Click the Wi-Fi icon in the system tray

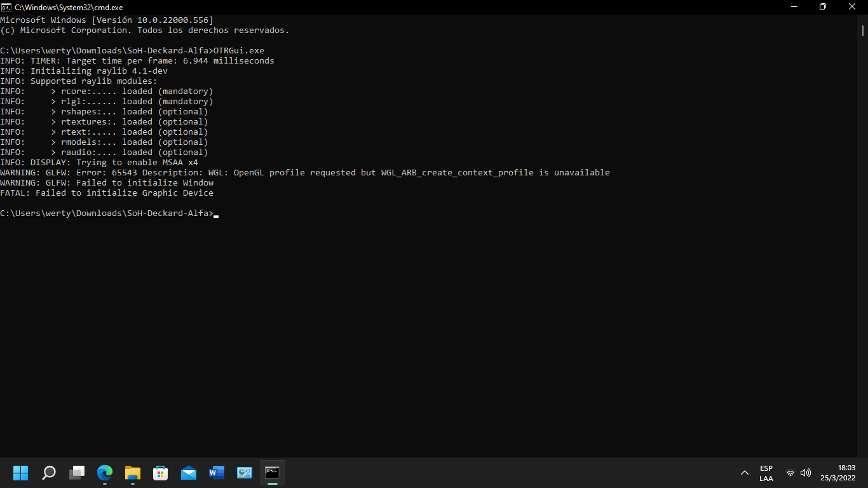[x=790, y=473]
